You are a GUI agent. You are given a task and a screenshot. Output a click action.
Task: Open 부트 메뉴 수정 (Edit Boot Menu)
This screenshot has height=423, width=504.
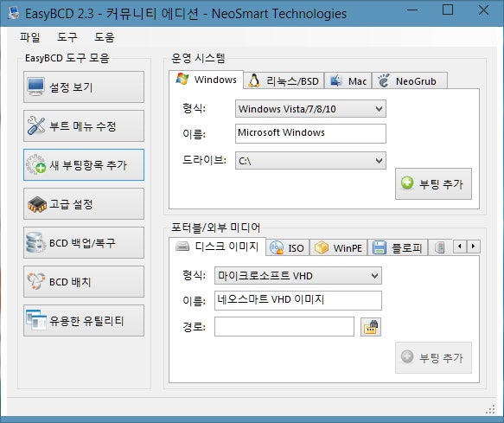(84, 125)
